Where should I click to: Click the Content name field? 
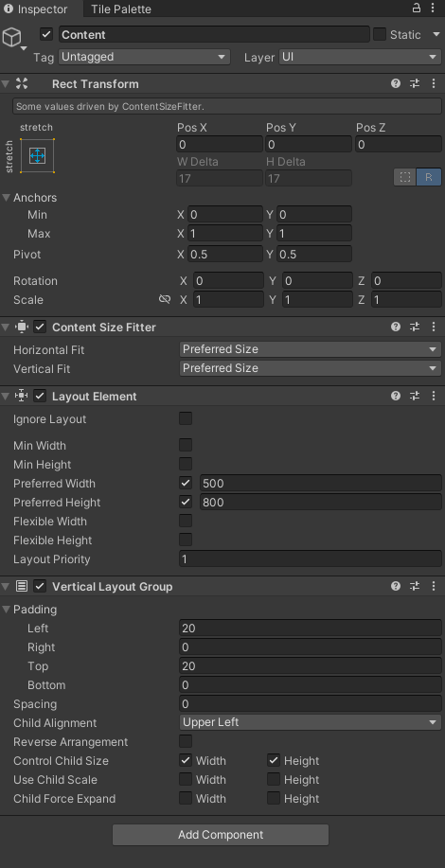tap(214, 34)
